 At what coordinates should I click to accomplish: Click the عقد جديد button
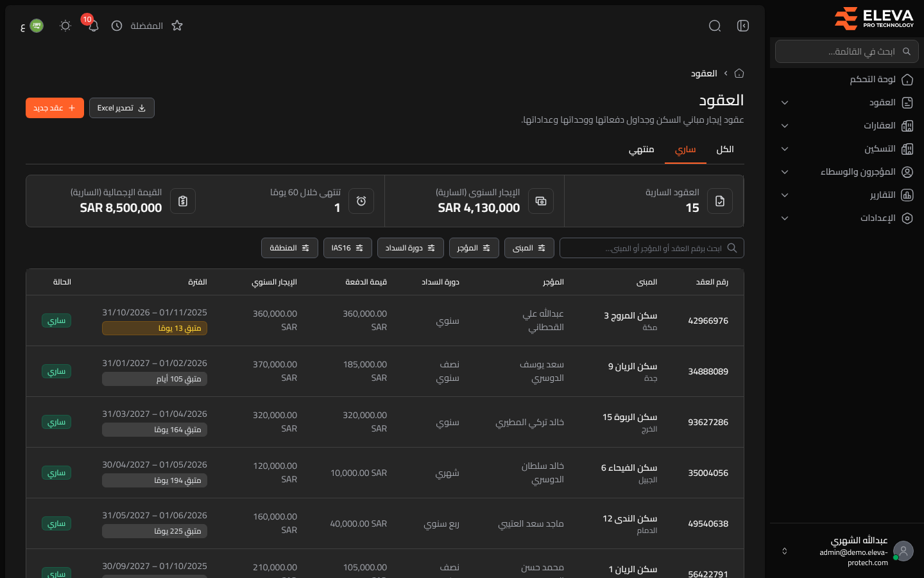(x=55, y=108)
